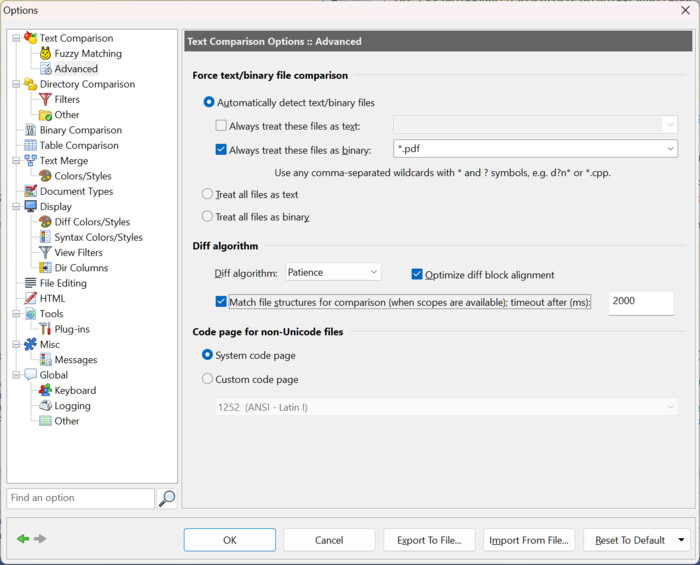Open the Syntax Colors/Styles page
The image size is (700, 565).
98,237
